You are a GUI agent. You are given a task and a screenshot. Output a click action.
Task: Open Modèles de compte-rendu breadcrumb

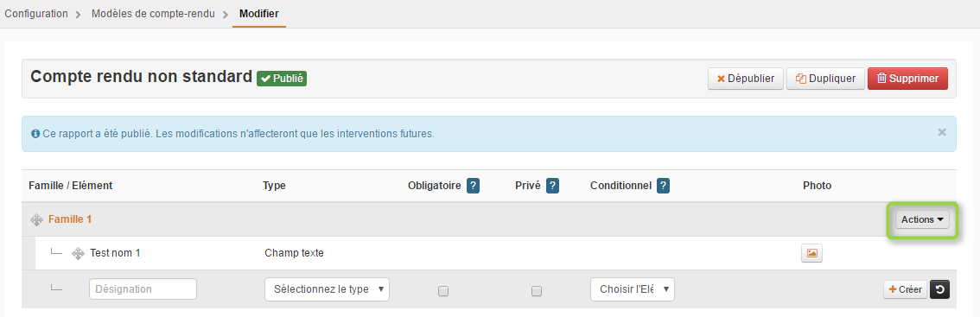click(x=153, y=13)
